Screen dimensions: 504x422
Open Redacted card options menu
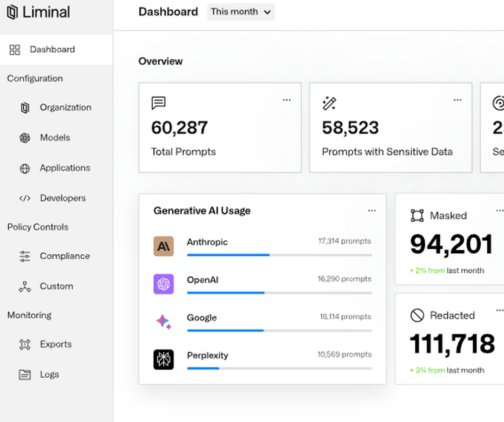[500, 310]
